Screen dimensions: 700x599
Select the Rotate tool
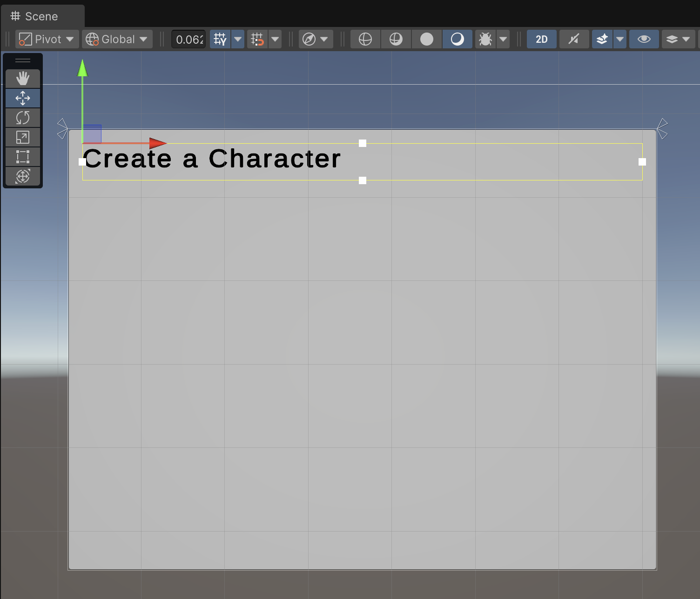22,118
